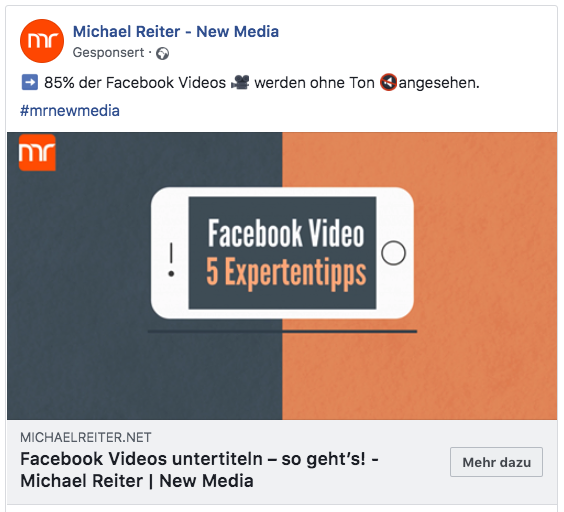Click the globe public audience icon

pos(162,54)
